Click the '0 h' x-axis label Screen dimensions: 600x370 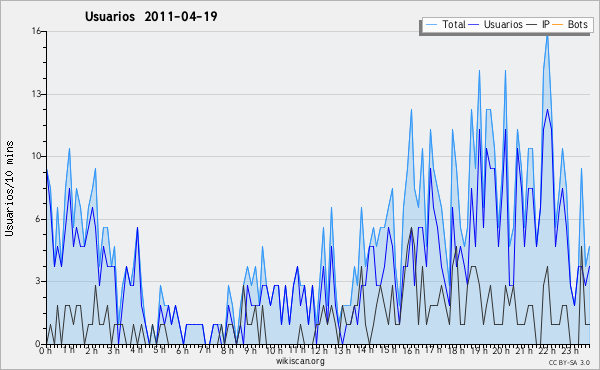pyautogui.click(x=46, y=350)
